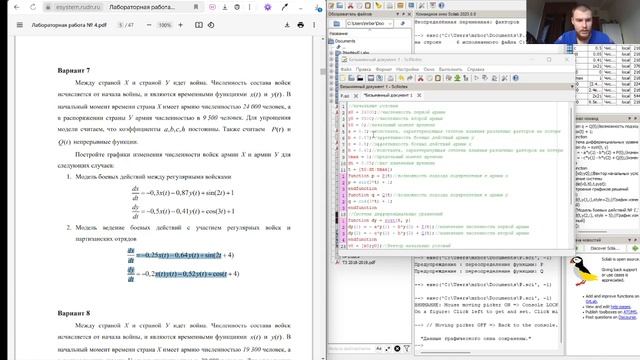The height and width of the screenshot is (360, 640).
Task: Zoom out the PDF document
Action: (x=149, y=25)
